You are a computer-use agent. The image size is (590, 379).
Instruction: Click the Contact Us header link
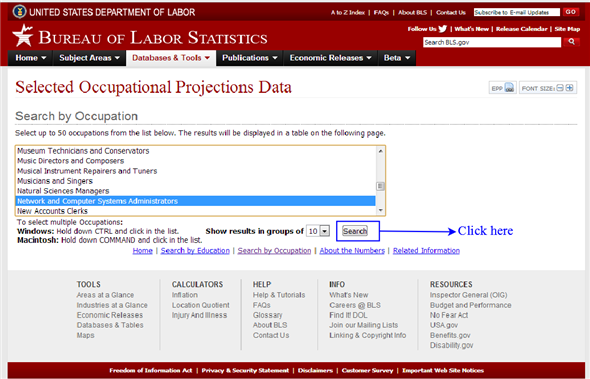[451, 12]
